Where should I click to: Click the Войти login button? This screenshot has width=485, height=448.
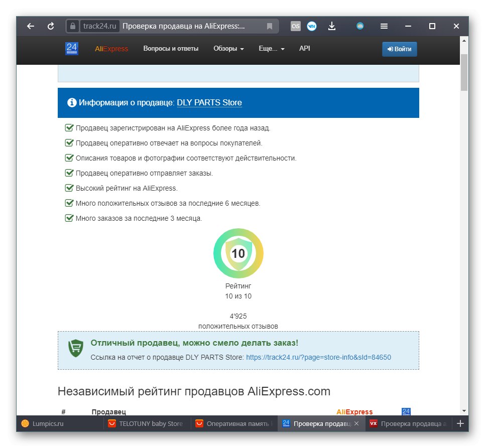click(399, 49)
